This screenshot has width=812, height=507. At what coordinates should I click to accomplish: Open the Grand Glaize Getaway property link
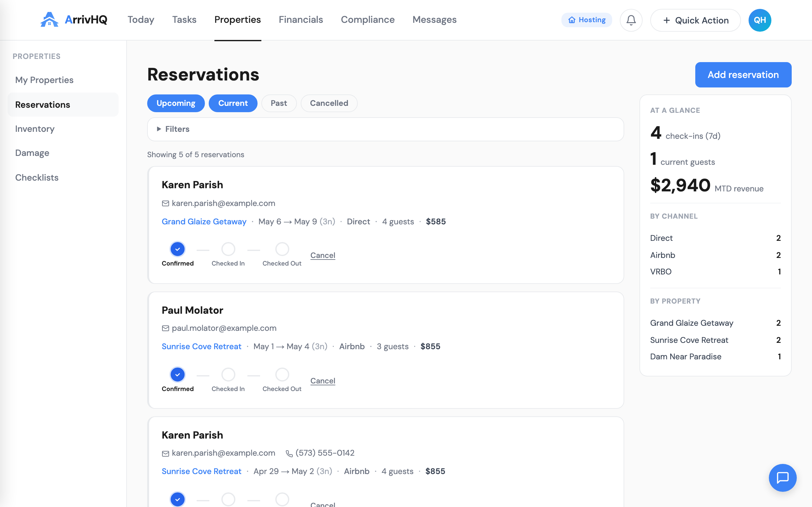point(204,221)
